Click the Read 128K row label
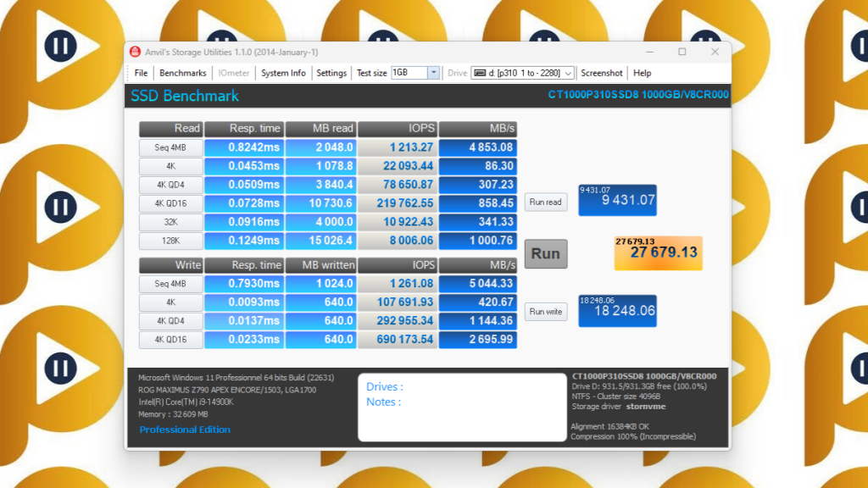 click(170, 241)
